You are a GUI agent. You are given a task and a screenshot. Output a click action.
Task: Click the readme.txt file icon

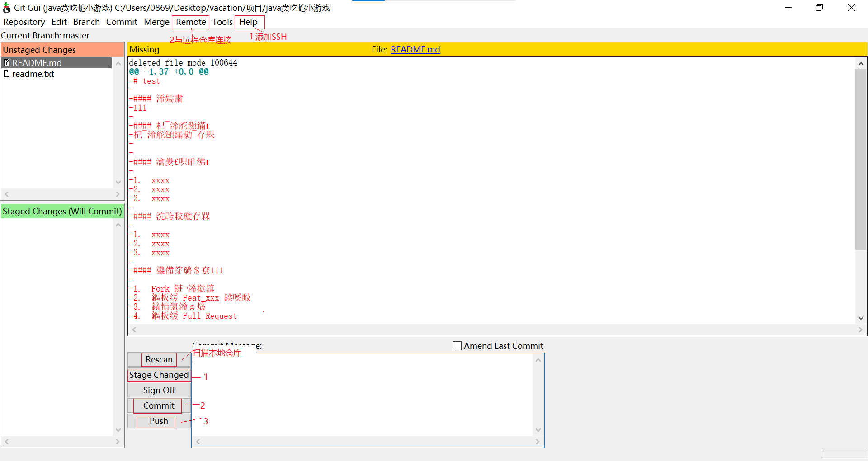click(x=7, y=74)
